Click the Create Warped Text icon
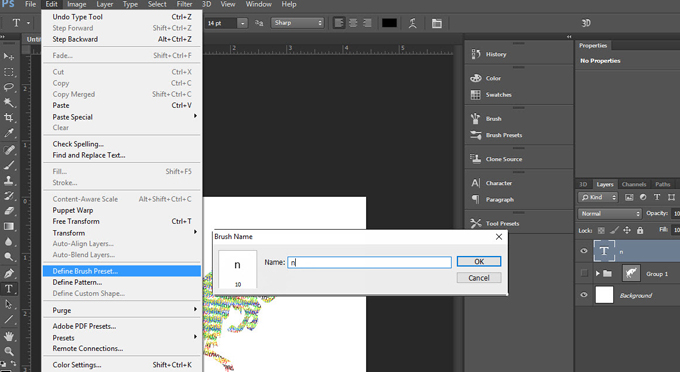 pos(412,23)
